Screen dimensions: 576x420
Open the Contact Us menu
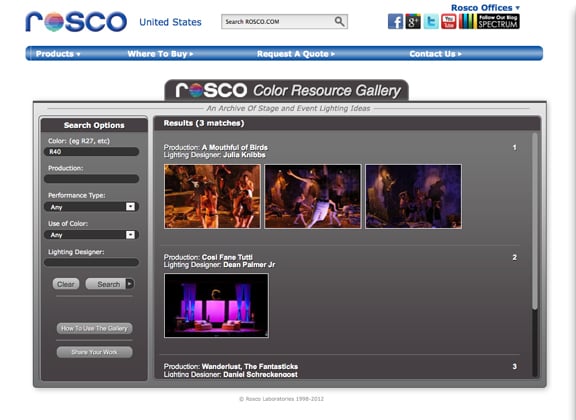click(x=435, y=54)
